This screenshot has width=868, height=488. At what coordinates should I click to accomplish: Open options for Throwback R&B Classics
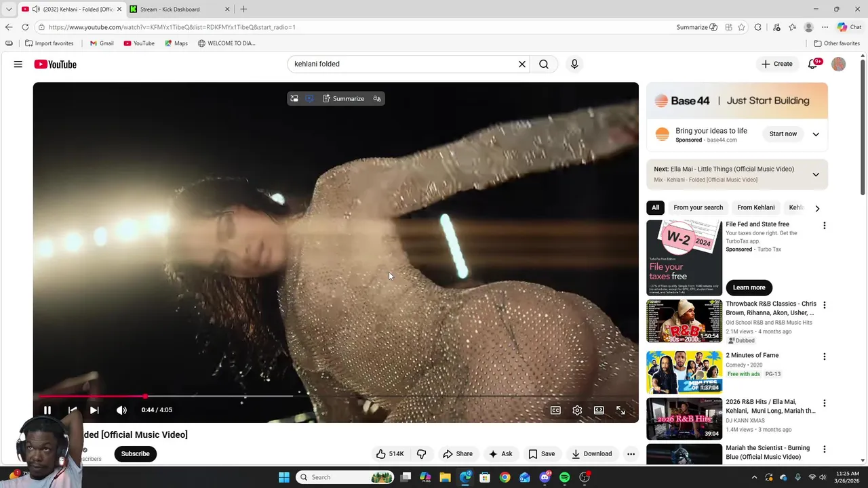[x=825, y=306]
